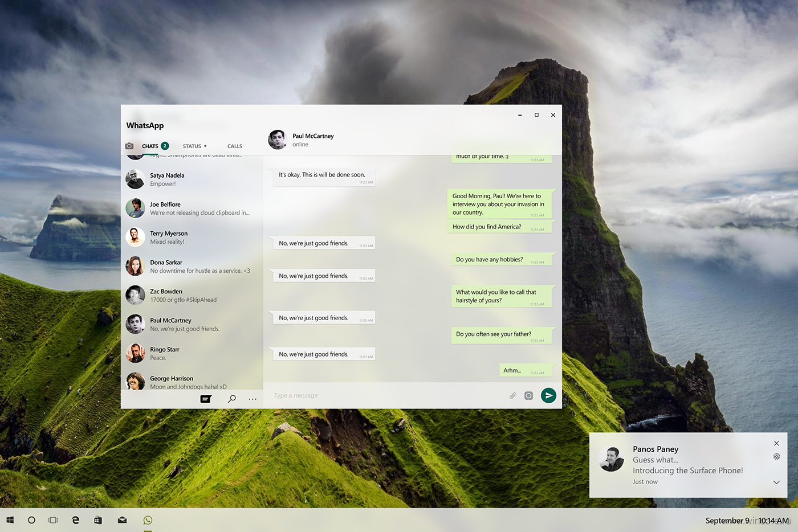The width and height of the screenshot is (798, 532).
Task: Switch to the STATUS tab
Action: pos(192,146)
